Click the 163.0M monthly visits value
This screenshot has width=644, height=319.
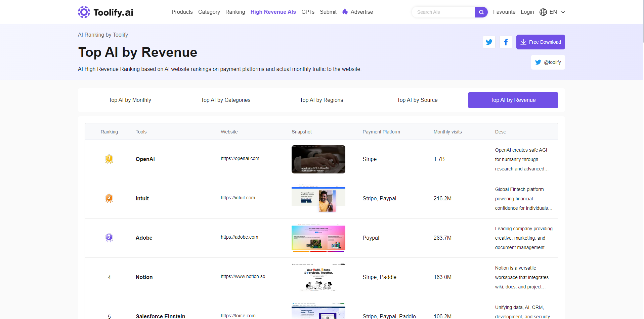pos(442,277)
